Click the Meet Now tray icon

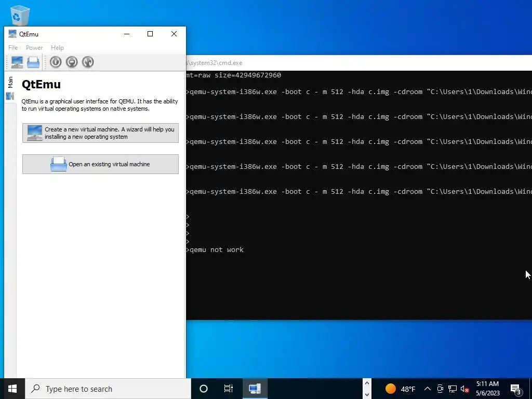click(440, 389)
